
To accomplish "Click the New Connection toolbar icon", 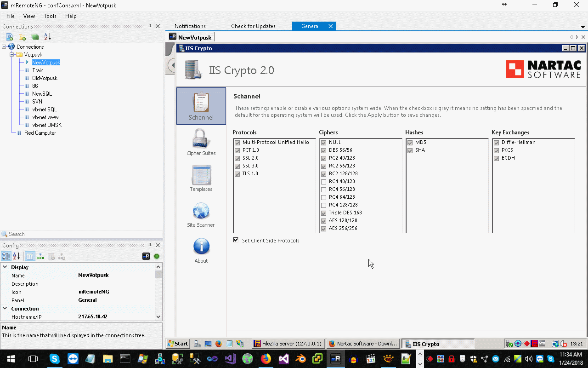I will pos(9,37).
